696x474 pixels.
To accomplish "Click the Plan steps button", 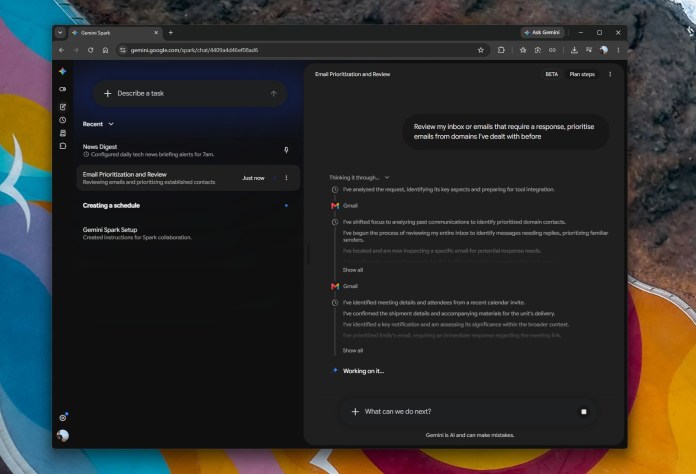I will pyautogui.click(x=582, y=74).
